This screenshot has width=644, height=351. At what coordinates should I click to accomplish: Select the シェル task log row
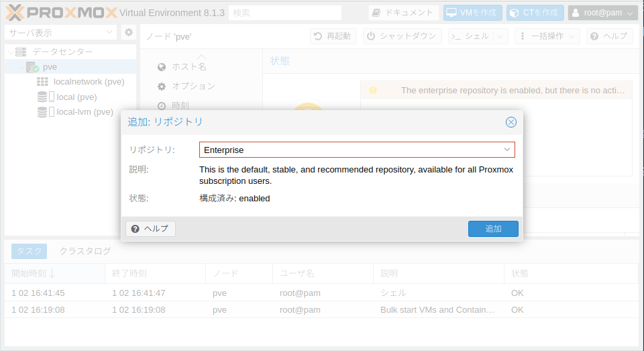pyautogui.click(x=321, y=293)
